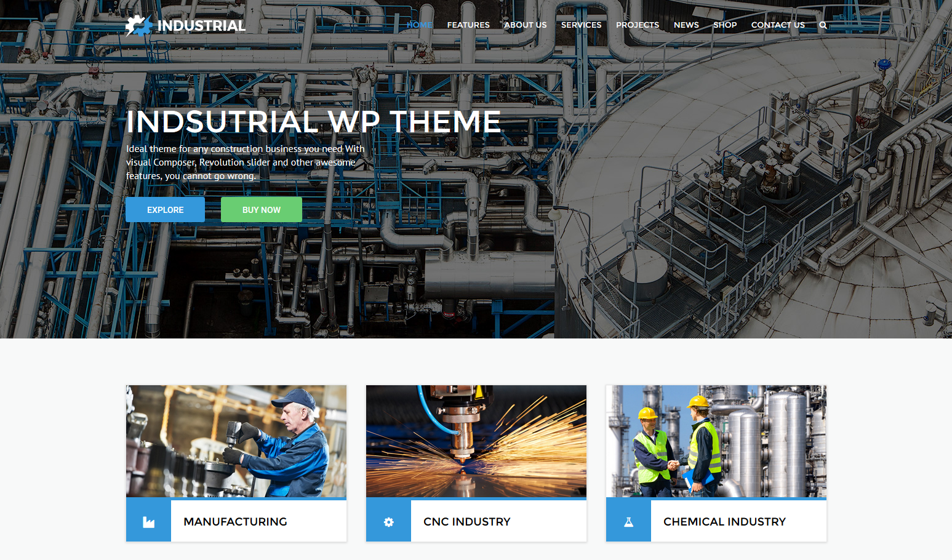Image resolution: width=952 pixels, height=560 pixels.
Task: Click the search magnifier icon in navigation
Action: click(823, 25)
